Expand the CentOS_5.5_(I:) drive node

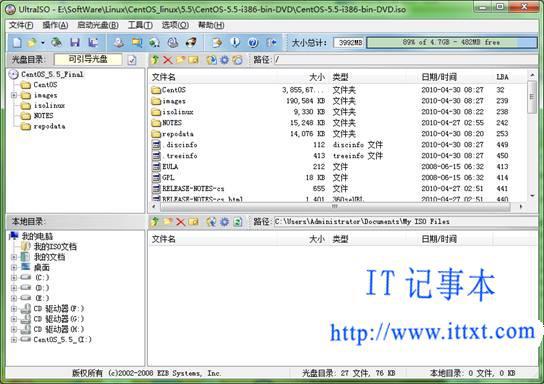14,340
